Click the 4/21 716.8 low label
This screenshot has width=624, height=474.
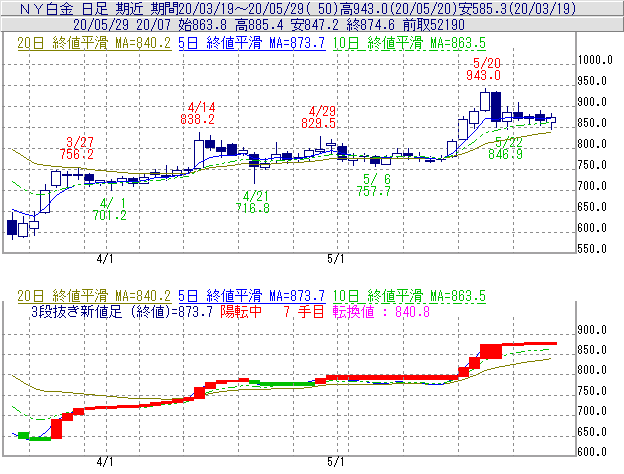click(252, 202)
